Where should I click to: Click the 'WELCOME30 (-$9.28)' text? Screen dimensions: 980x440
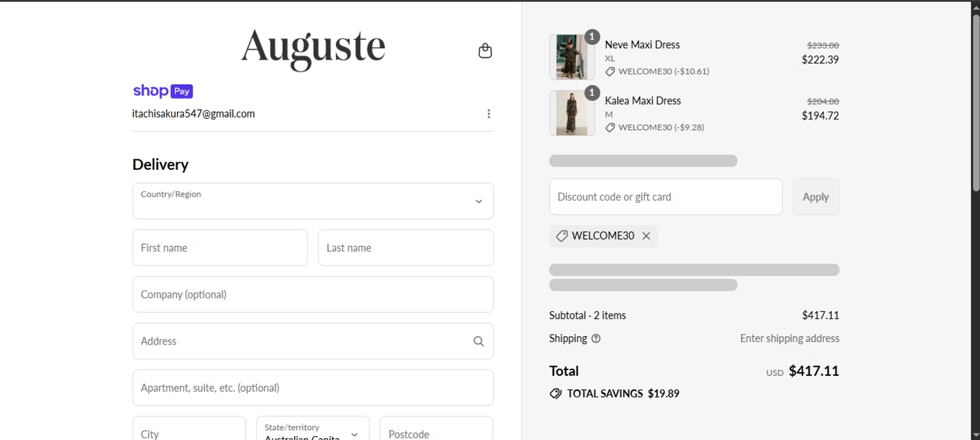point(661,127)
